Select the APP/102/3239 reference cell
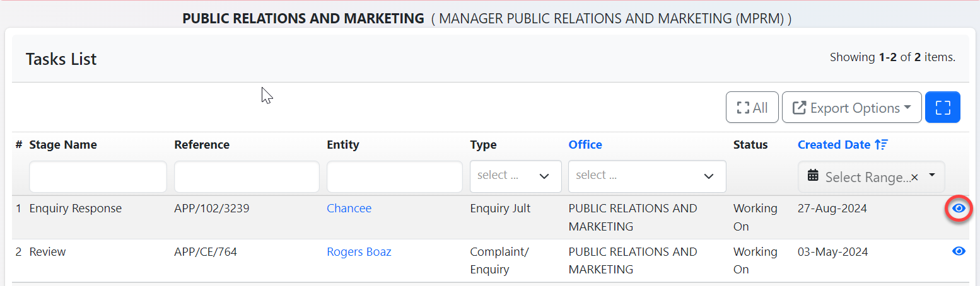This screenshot has width=980, height=286. (x=211, y=209)
